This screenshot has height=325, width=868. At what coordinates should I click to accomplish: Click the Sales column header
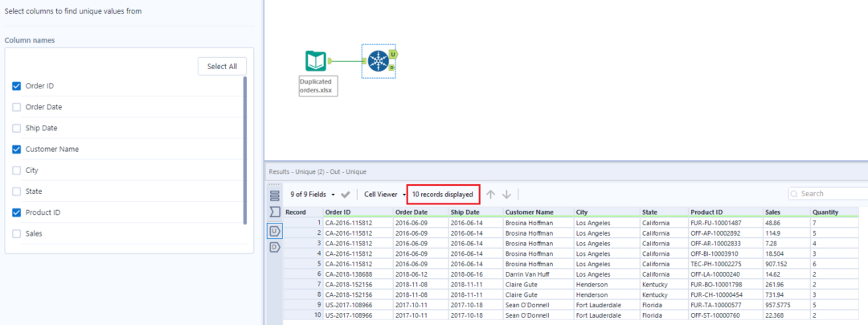(774, 212)
